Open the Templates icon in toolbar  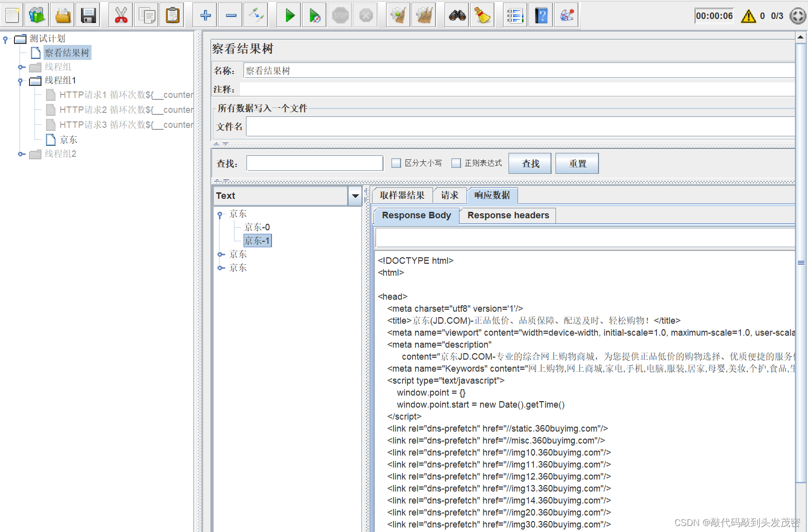(x=37, y=15)
